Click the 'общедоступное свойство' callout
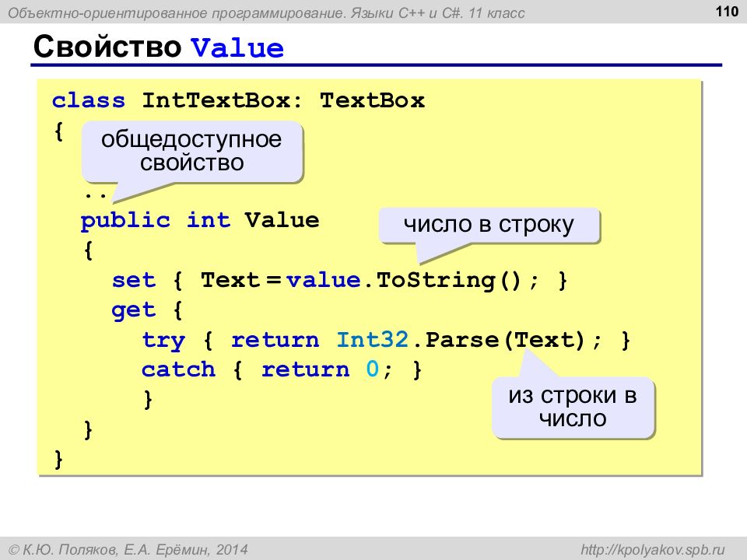 191,151
